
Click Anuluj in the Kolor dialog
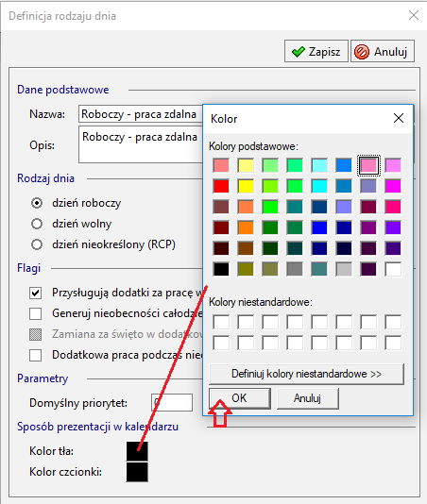pos(307,398)
